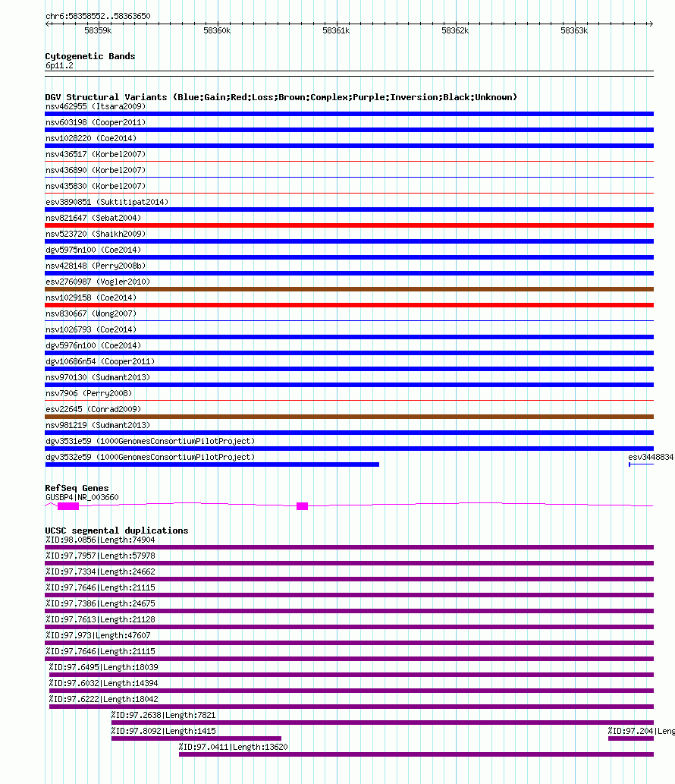Click the short blue bar under dgv3532e59
This screenshot has height=784, width=675.
tap(212, 464)
